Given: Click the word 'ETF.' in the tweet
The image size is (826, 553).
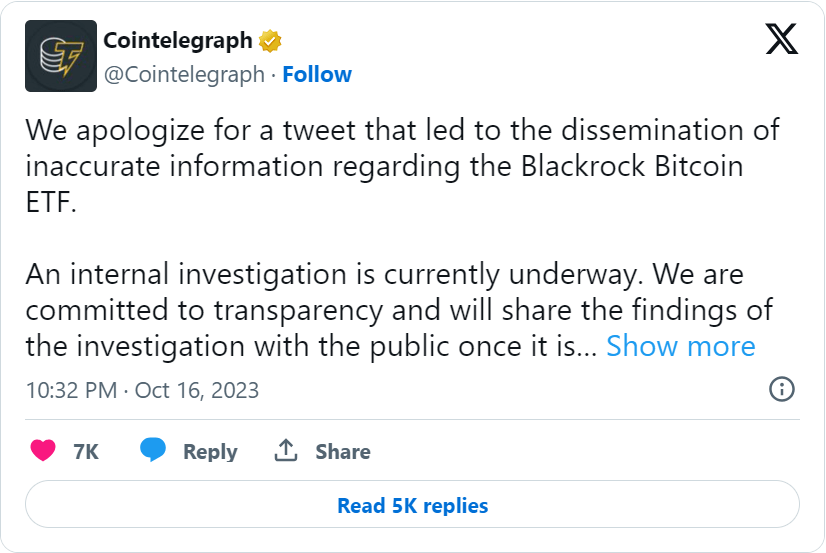Looking at the screenshot, I should pos(52,202).
